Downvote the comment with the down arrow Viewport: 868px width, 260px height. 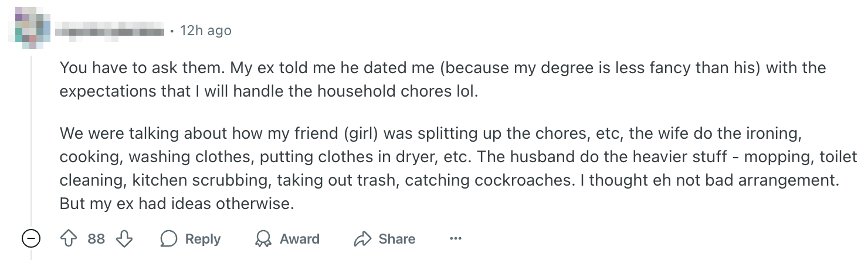click(x=123, y=239)
